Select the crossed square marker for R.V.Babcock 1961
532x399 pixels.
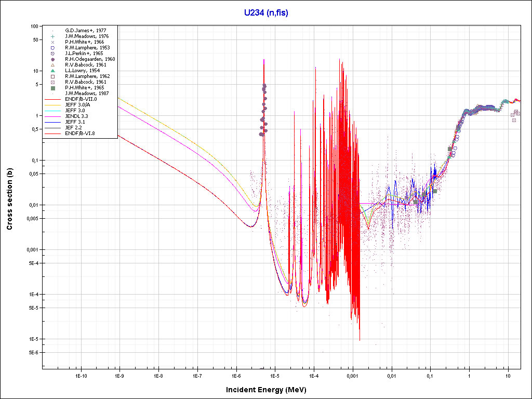[52, 82]
